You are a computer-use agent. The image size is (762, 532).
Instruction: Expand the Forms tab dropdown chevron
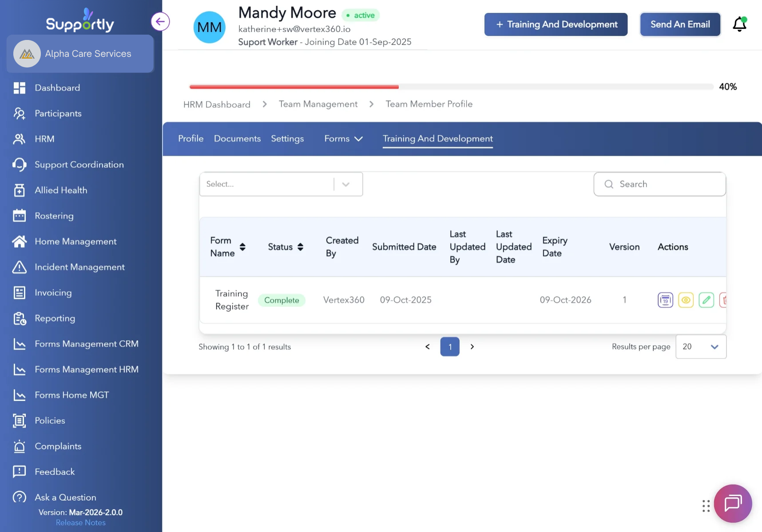pyautogui.click(x=359, y=139)
